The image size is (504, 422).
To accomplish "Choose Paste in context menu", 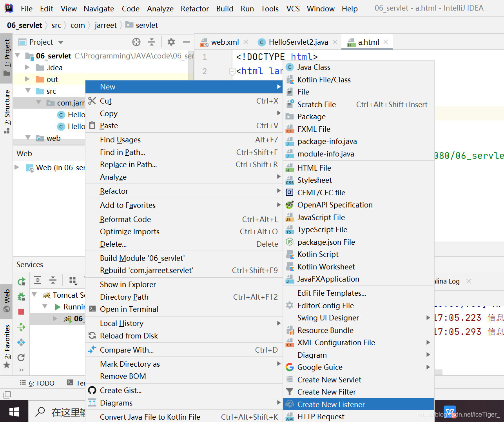I will click(x=184, y=126).
